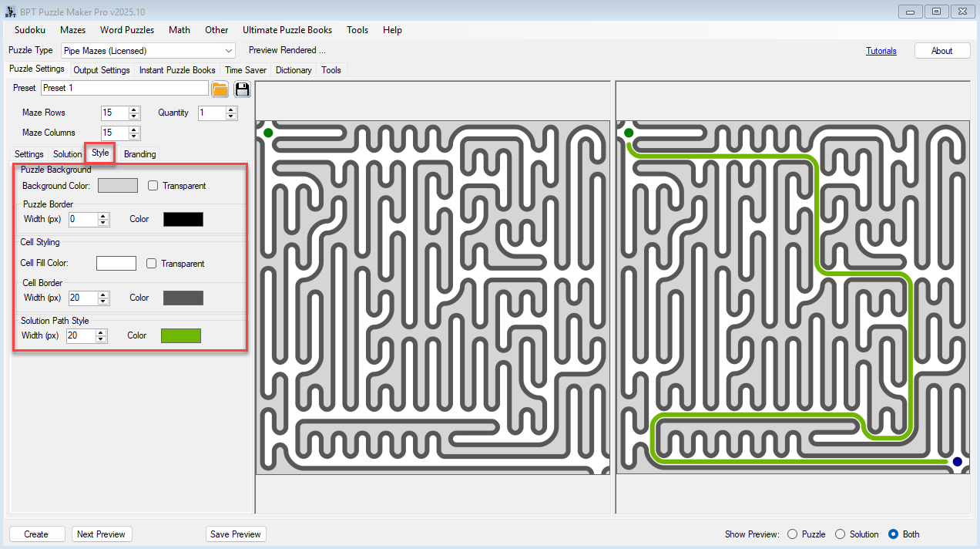Open the Word Puzzles menu
980x549 pixels.
(126, 30)
